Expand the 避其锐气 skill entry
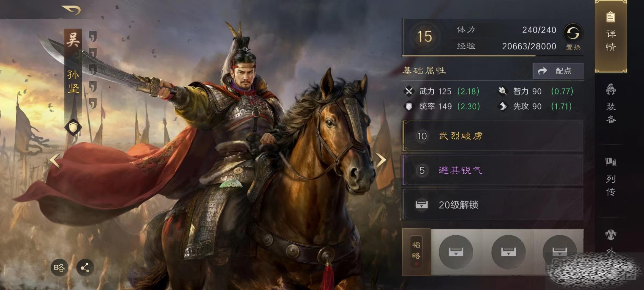The width and height of the screenshot is (644, 290). pyautogui.click(x=493, y=170)
